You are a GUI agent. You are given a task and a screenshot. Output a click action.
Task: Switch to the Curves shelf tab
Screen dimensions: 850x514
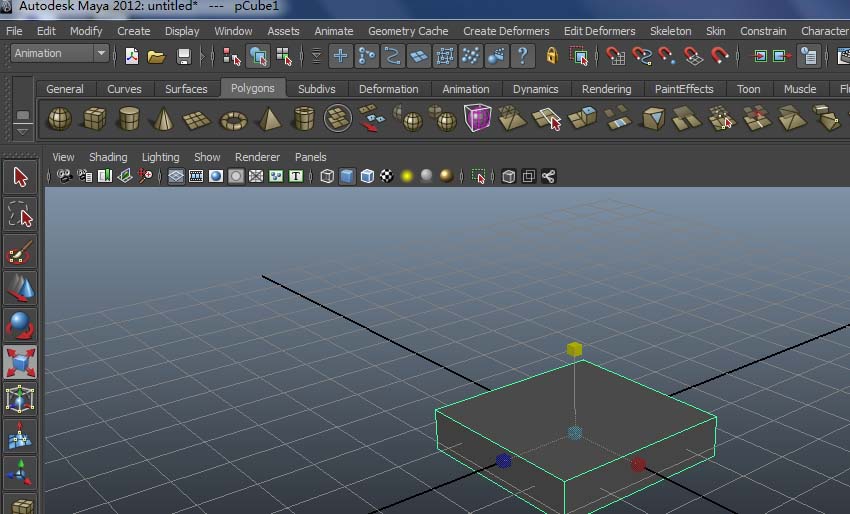[x=124, y=89]
